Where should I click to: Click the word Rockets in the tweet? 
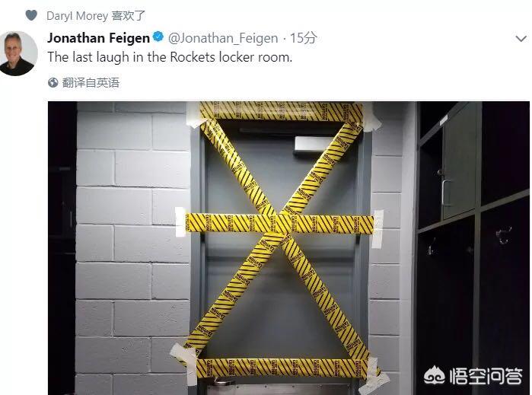point(193,57)
